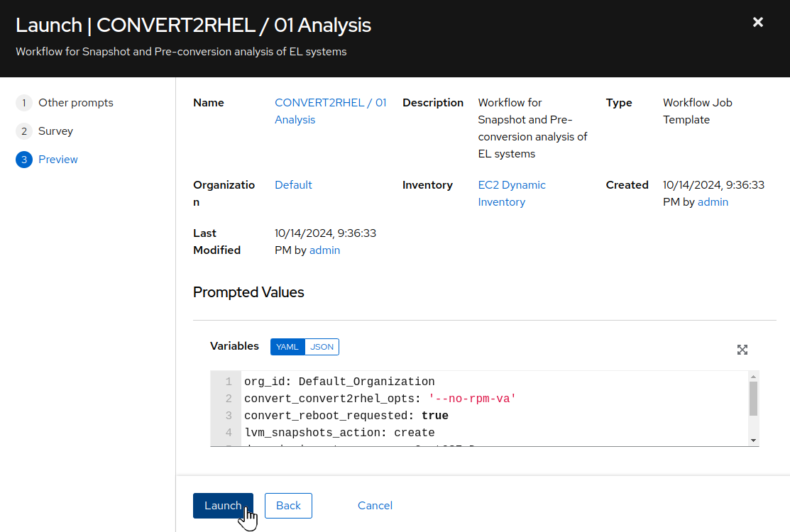Click the variables scrollbar thumb
790x532 pixels.
point(753,399)
